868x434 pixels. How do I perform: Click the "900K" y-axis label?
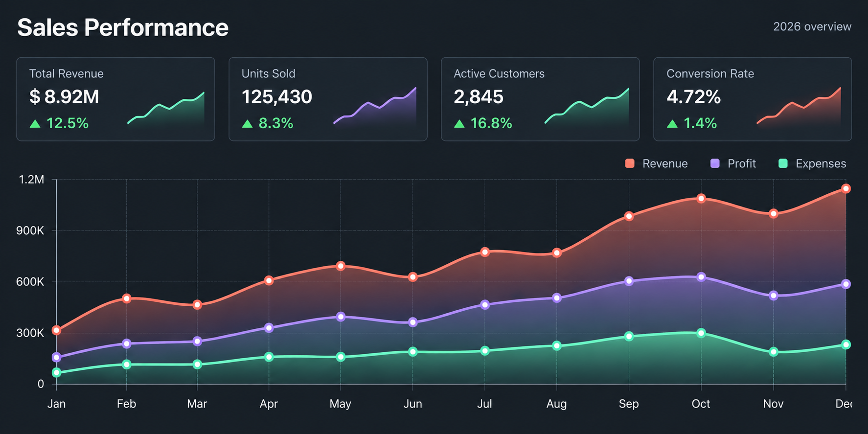[x=30, y=230]
